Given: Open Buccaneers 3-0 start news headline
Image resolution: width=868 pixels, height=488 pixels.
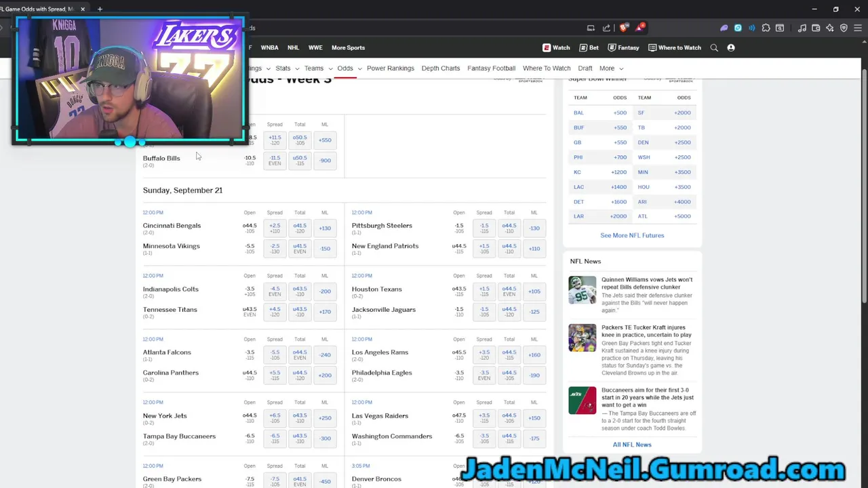Looking at the screenshot, I should (648, 397).
